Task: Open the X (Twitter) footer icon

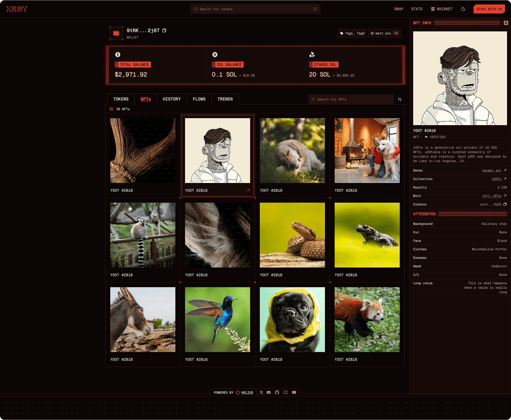Action: coord(261,392)
